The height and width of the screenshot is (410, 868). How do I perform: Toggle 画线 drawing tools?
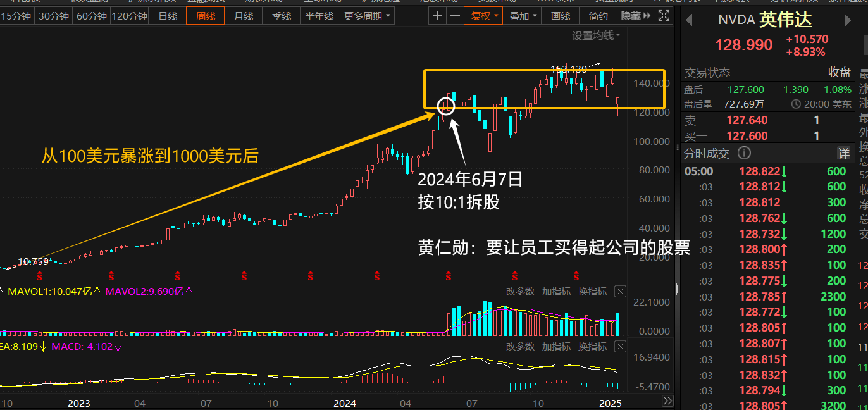[561, 16]
